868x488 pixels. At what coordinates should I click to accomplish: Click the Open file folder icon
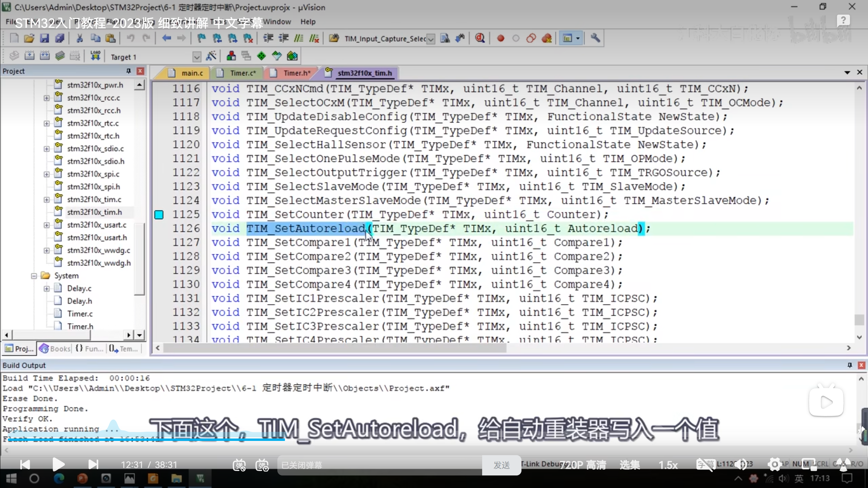tap(29, 38)
